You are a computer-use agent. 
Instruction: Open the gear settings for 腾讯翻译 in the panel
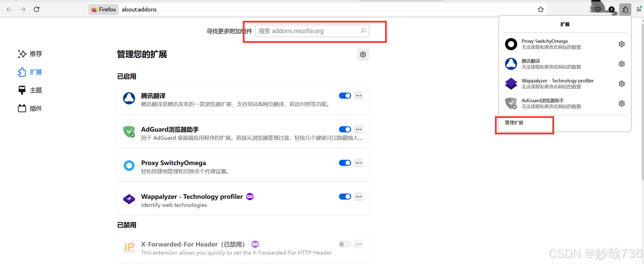pyautogui.click(x=622, y=64)
